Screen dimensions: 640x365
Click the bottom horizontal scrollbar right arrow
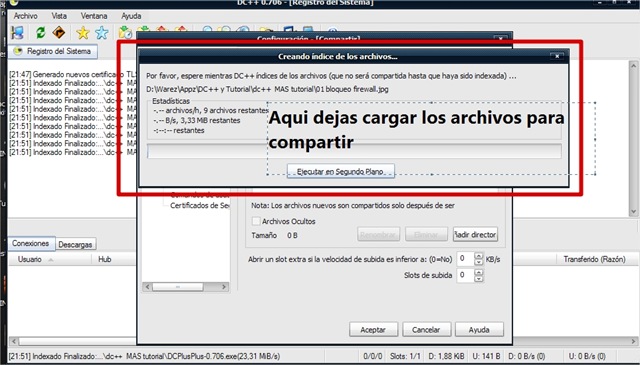(x=633, y=341)
